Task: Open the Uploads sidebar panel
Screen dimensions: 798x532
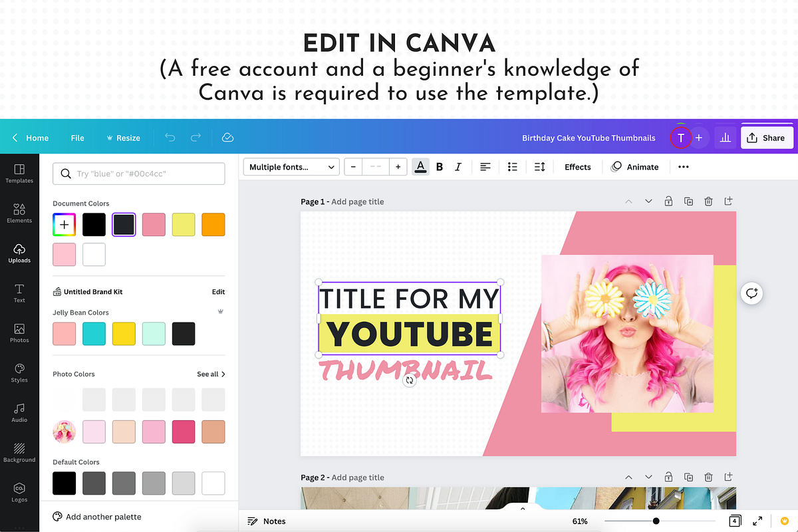Action: tap(19, 253)
